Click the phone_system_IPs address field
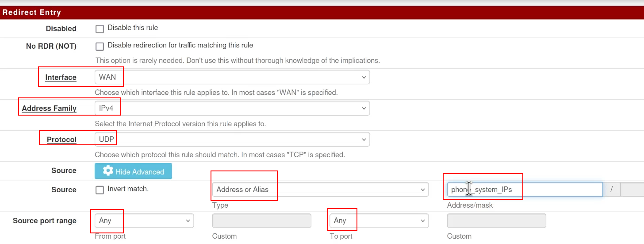This screenshot has width=644, height=244. (x=525, y=190)
